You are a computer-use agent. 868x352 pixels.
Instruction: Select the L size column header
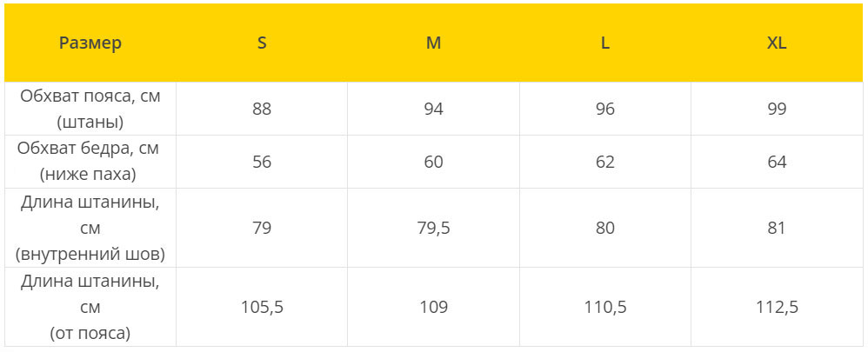[x=605, y=43]
